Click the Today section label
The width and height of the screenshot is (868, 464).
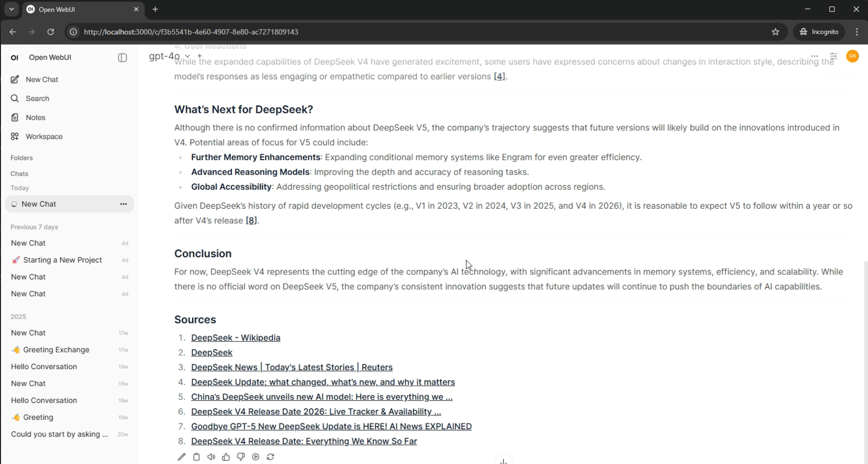pyautogui.click(x=20, y=188)
